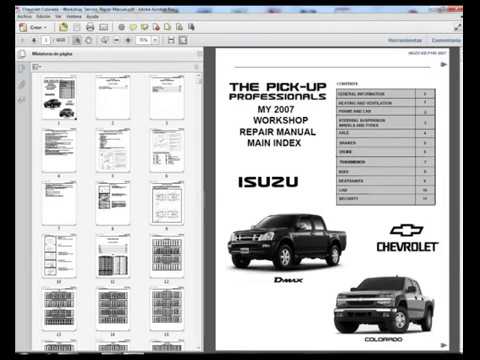Select the page 8 thumbnail
The width and height of the screenshot is (480, 360).
click(113, 204)
